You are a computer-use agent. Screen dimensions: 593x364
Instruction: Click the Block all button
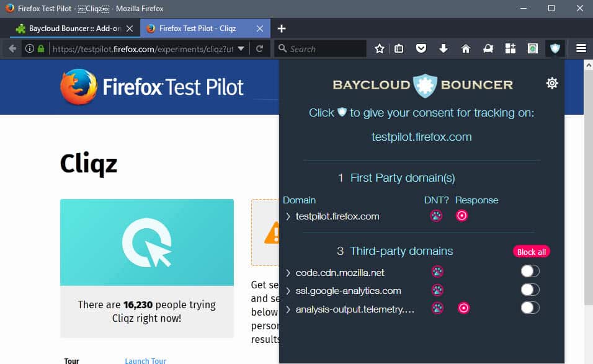531,252
